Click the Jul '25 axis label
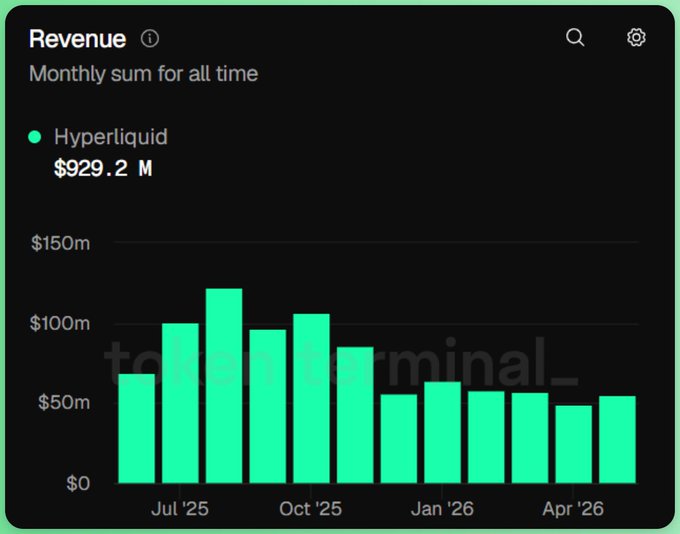Screen dimensions: 680x534 (180, 509)
